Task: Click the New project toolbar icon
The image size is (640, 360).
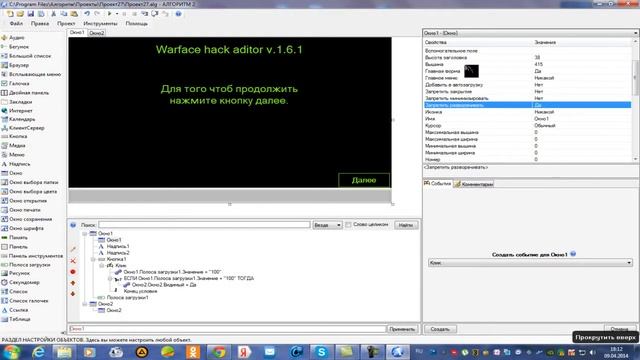Action: 10,14
